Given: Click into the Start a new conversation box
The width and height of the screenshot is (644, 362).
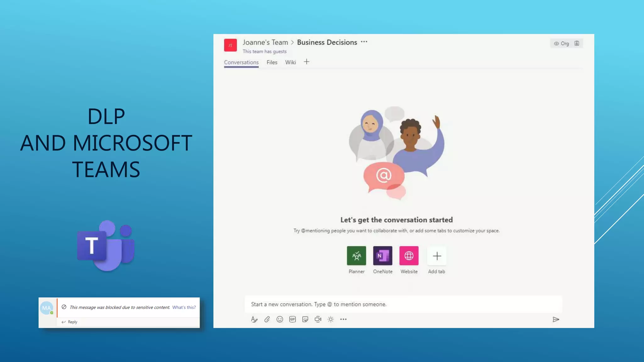Looking at the screenshot, I should pyautogui.click(x=403, y=304).
